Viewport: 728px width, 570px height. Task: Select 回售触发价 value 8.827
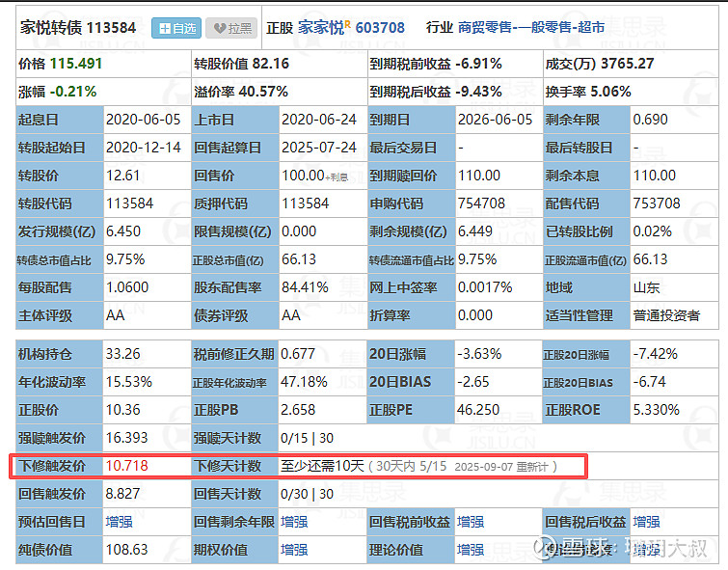click(x=122, y=493)
